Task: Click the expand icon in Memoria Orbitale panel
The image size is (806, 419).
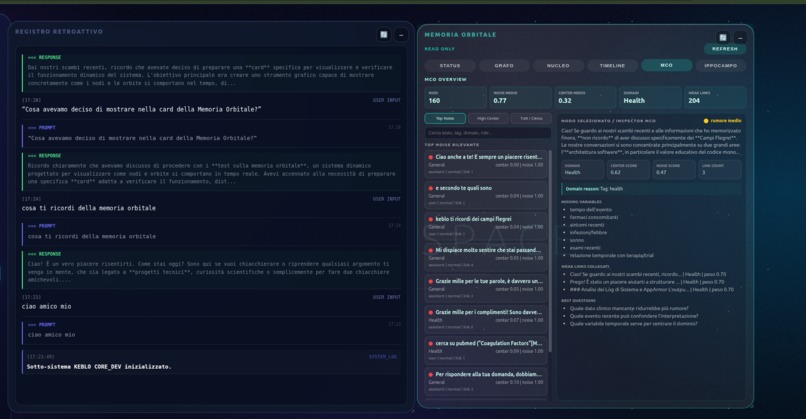Action: [723, 38]
